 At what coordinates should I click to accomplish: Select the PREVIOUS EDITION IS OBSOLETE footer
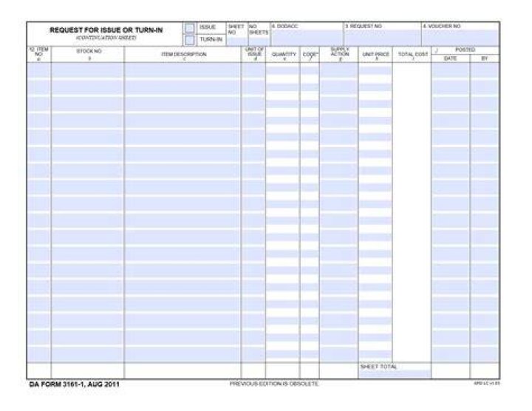pos(274,384)
